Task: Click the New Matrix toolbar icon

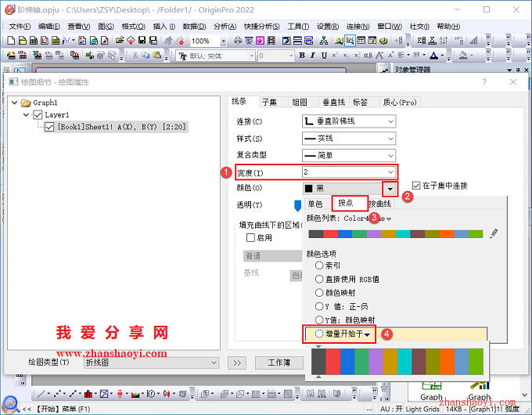Action: 56,41
